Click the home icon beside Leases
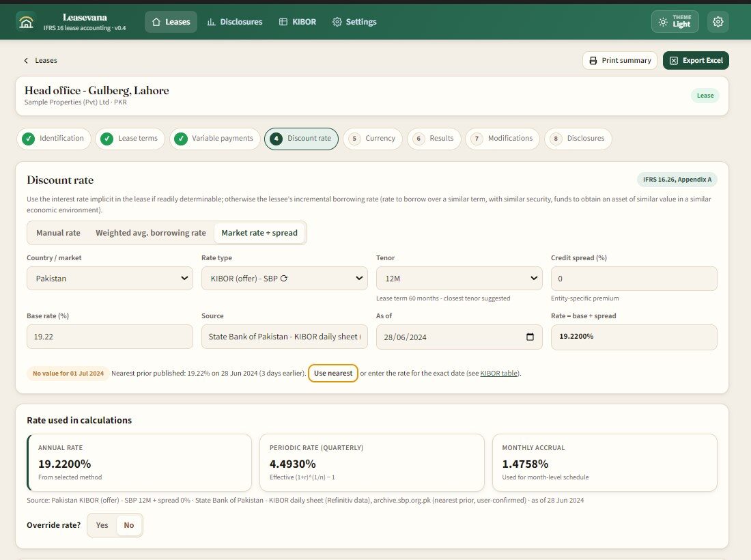751x560 pixels. click(156, 22)
